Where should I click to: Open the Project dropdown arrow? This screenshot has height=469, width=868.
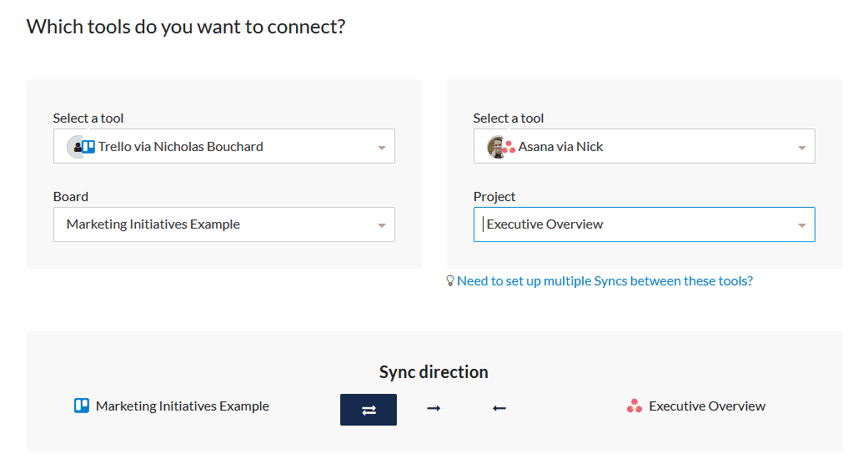coord(801,225)
